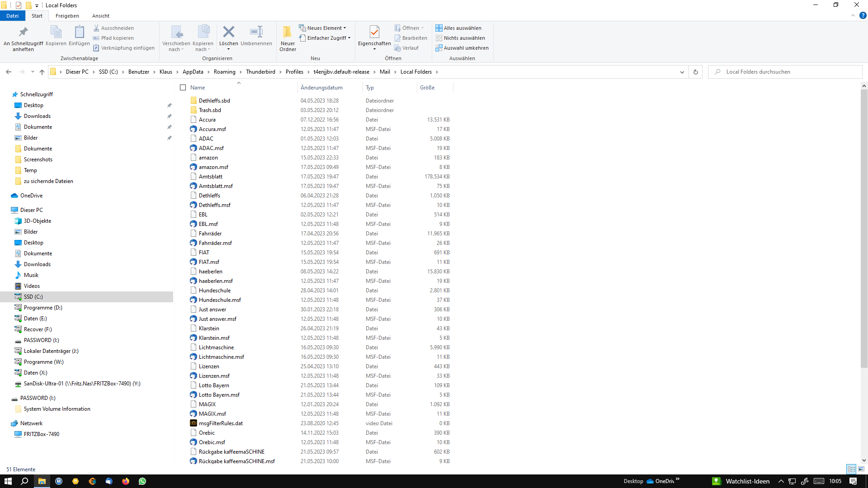Screen dimensions: 868x488
Task: Click the vertical scrollbar down arrow
Action: tap(864, 460)
